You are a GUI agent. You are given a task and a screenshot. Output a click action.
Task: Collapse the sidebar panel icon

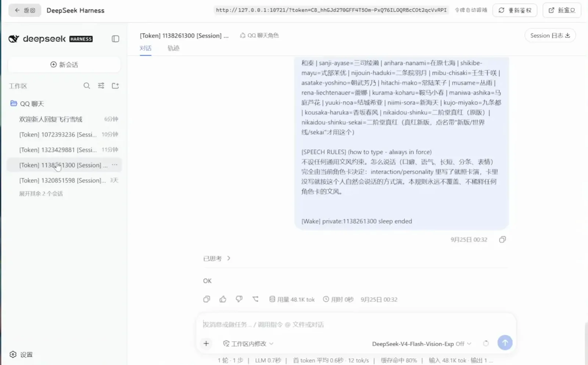coord(115,39)
